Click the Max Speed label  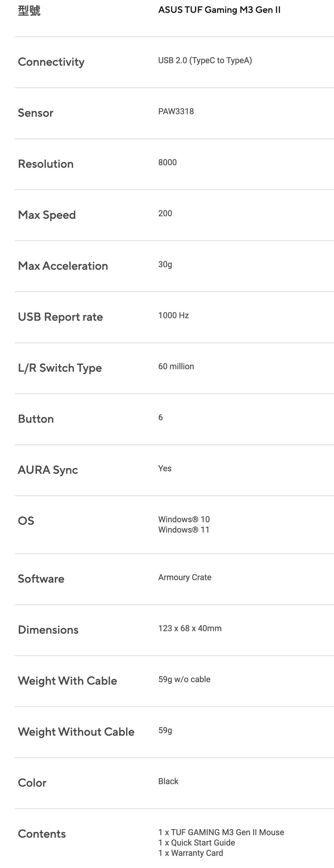[47, 215]
